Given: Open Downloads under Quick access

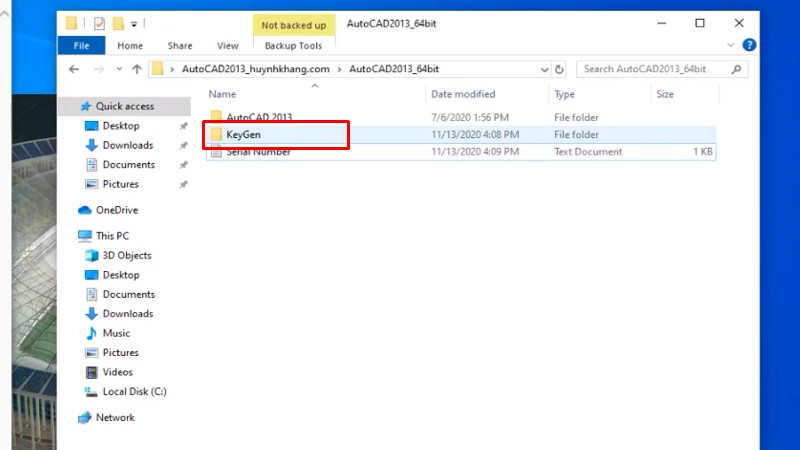Looking at the screenshot, I should pos(127,145).
